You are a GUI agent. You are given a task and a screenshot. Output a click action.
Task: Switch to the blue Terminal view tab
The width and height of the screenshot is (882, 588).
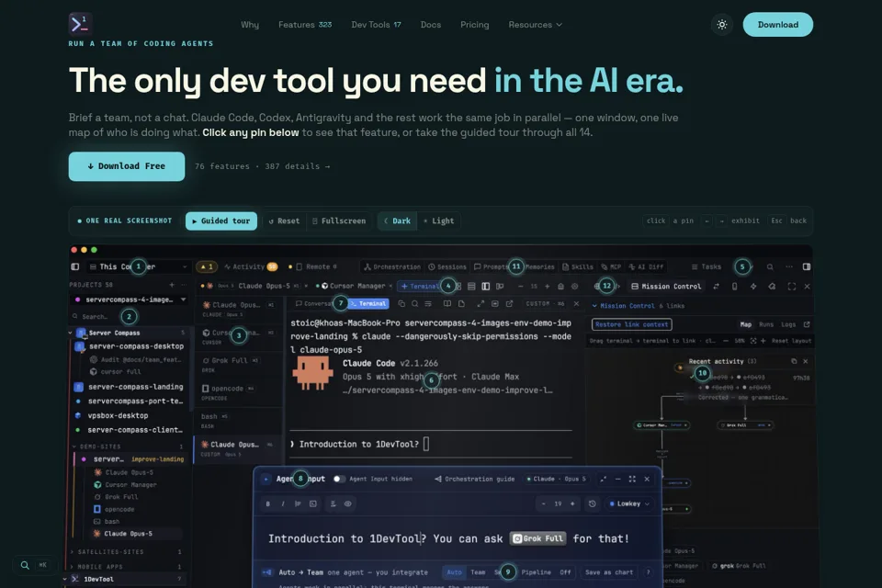pos(368,303)
